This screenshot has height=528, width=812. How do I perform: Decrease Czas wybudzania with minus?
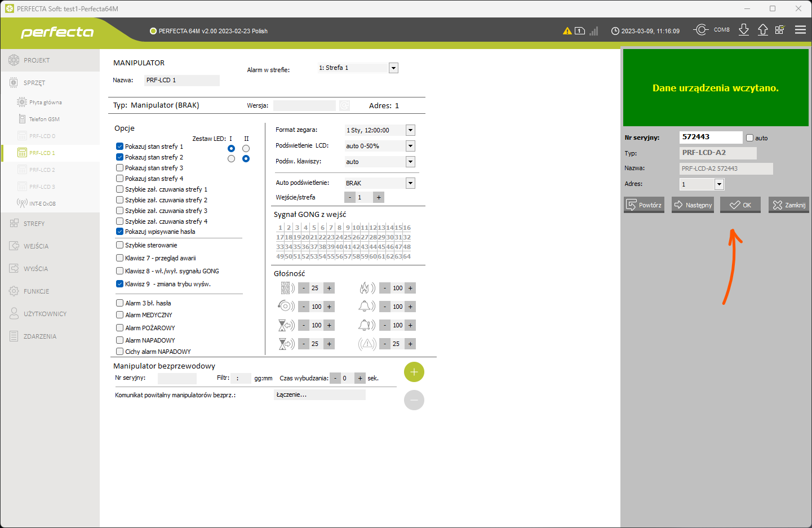pos(335,378)
